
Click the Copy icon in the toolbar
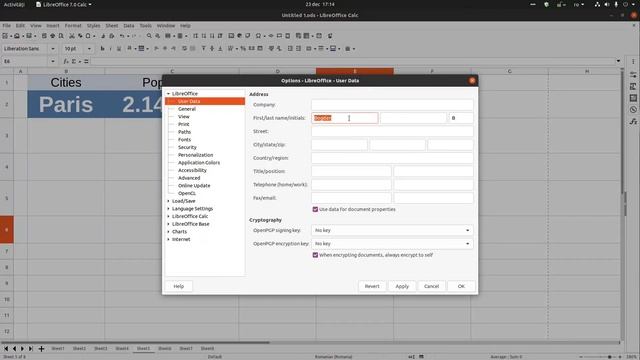coord(80,36)
